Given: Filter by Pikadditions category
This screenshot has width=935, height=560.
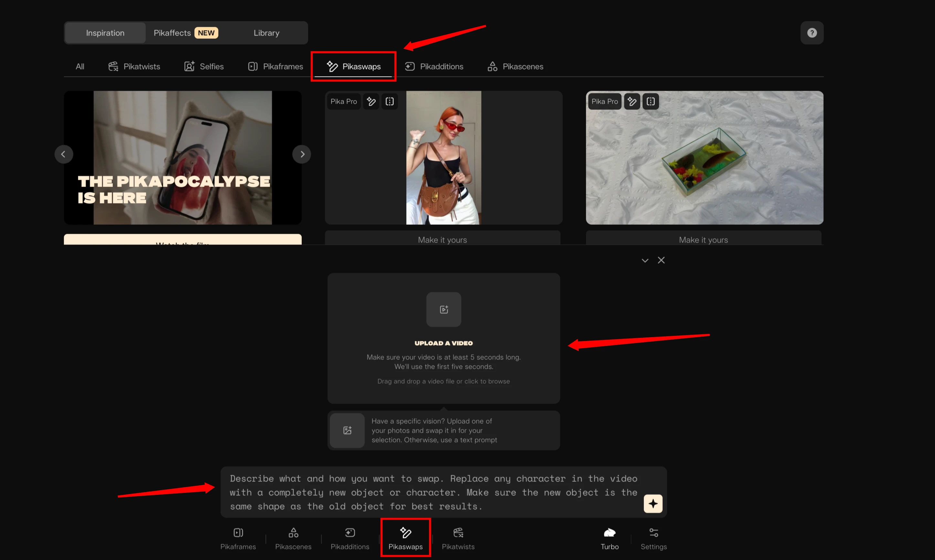Looking at the screenshot, I should coord(434,67).
